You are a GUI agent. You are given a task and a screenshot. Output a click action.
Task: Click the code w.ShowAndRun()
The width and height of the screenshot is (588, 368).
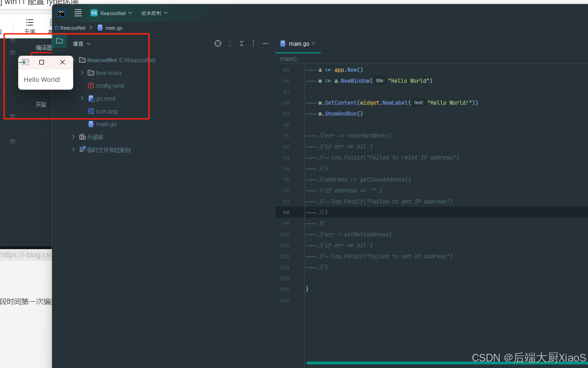click(340, 114)
